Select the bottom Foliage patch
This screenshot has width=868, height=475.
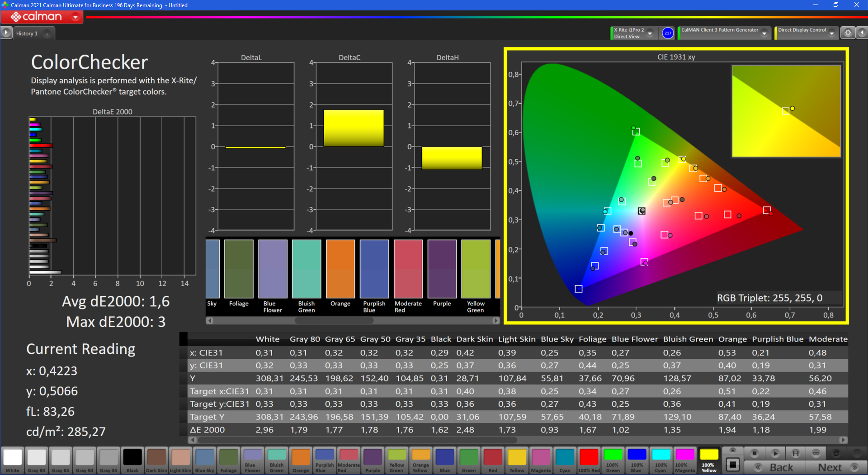pos(229,460)
